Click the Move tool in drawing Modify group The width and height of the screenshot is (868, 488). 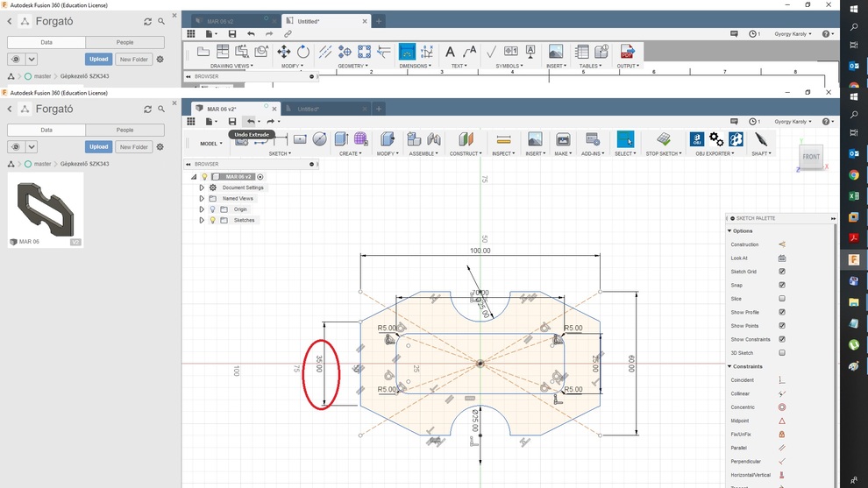[284, 52]
